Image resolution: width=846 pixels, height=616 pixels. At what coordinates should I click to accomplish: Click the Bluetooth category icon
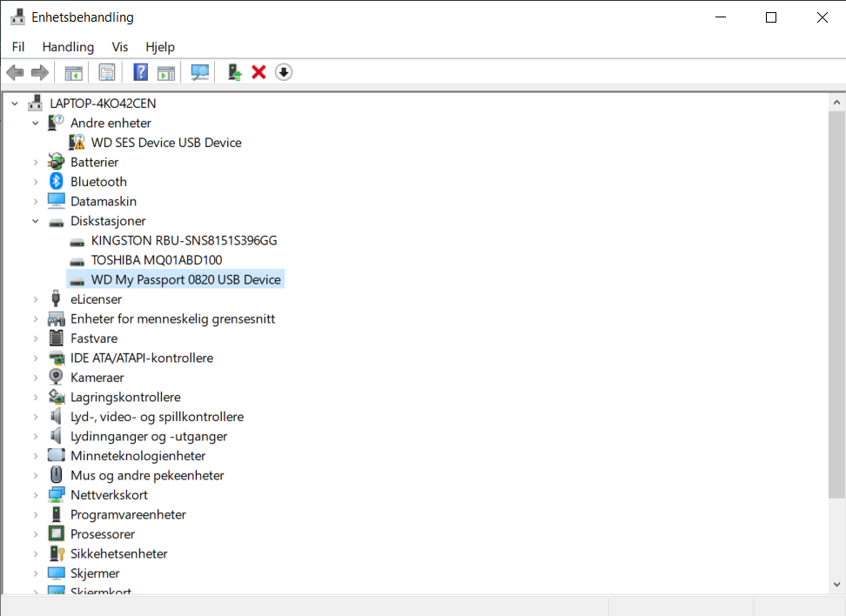56,181
